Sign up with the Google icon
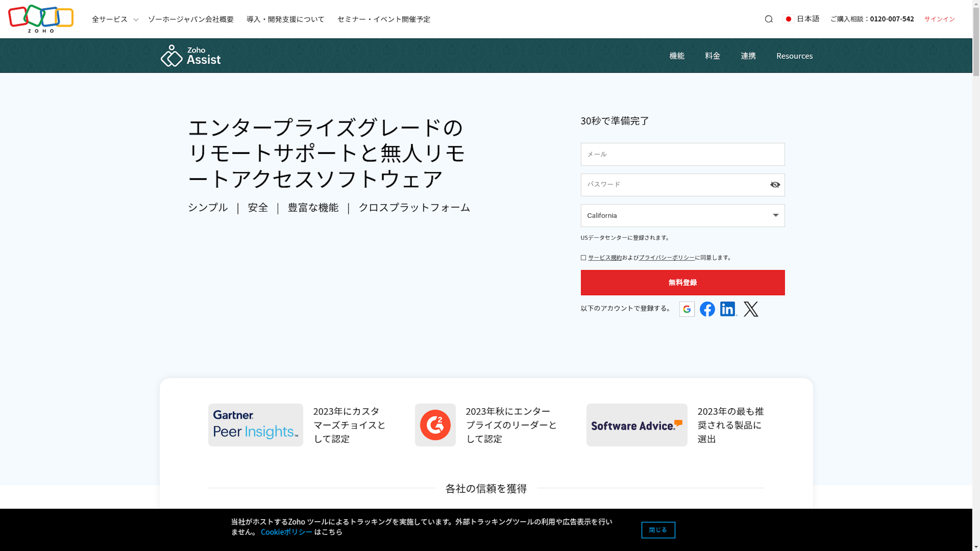This screenshot has height=551, width=980. pos(687,309)
